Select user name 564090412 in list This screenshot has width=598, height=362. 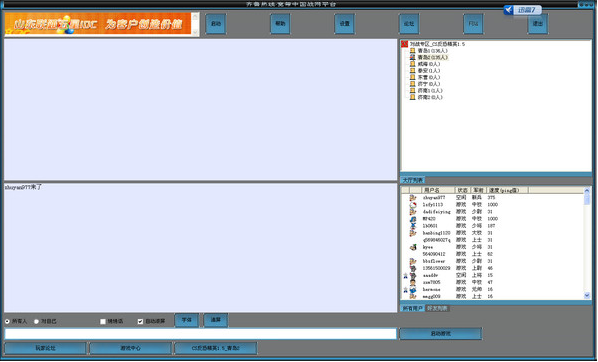434,254
